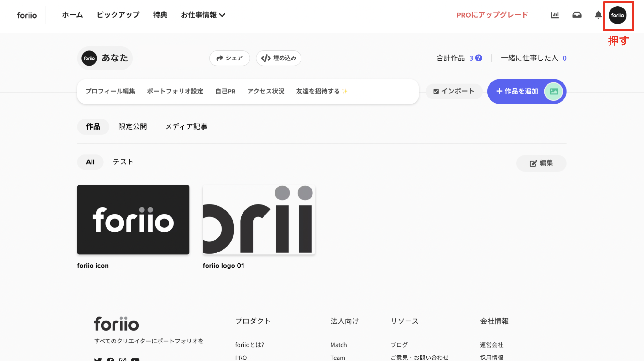Click the 合計作品 count 3
Viewport: 644px width, 361px height.
(471, 58)
